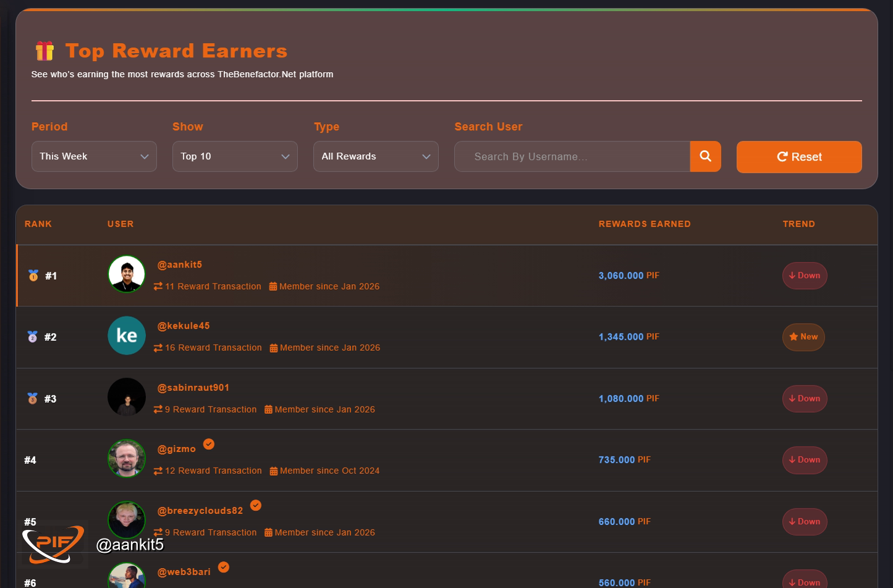This screenshot has width=893, height=588.
Task: Click the verified badge next to @web3bari
Action: pos(224,567)
